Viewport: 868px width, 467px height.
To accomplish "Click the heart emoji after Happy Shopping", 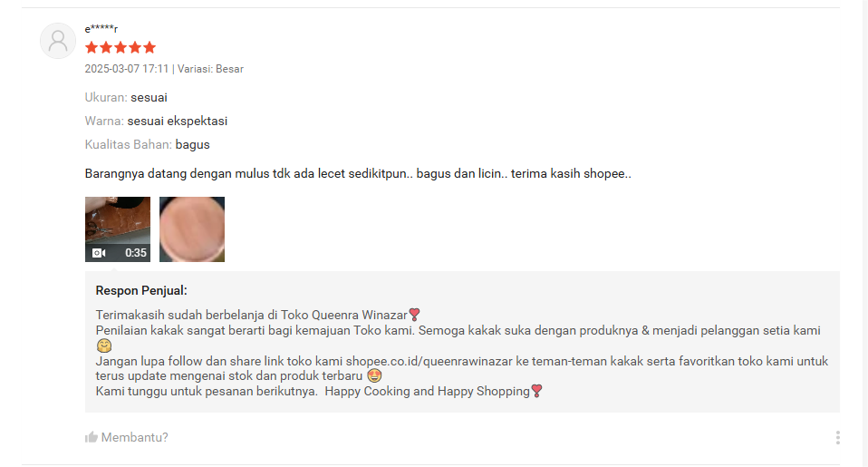I will pos(536,391).
